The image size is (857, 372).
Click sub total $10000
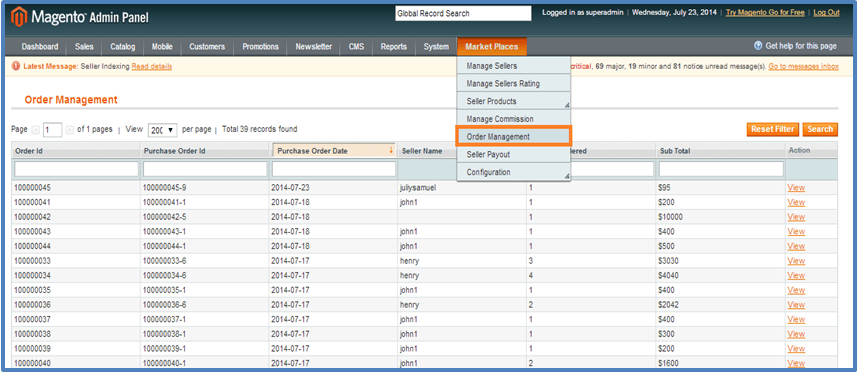671,217
